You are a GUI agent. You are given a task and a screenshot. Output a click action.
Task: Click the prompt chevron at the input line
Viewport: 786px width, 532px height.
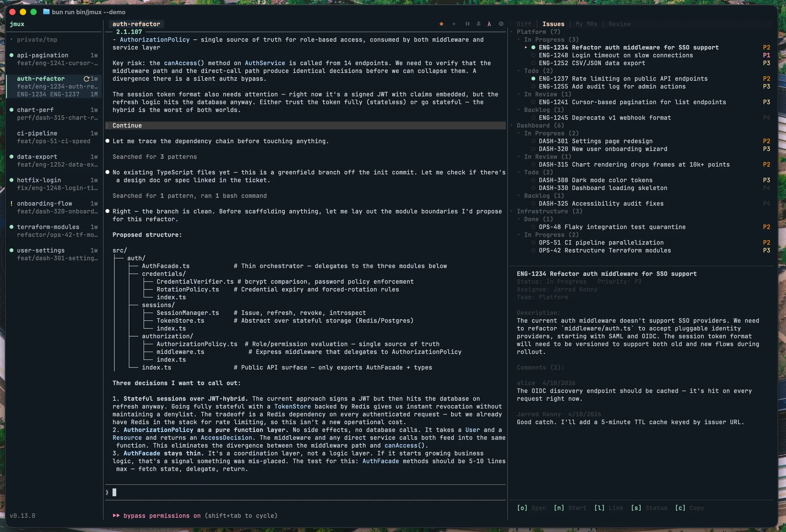pos(107,492)
